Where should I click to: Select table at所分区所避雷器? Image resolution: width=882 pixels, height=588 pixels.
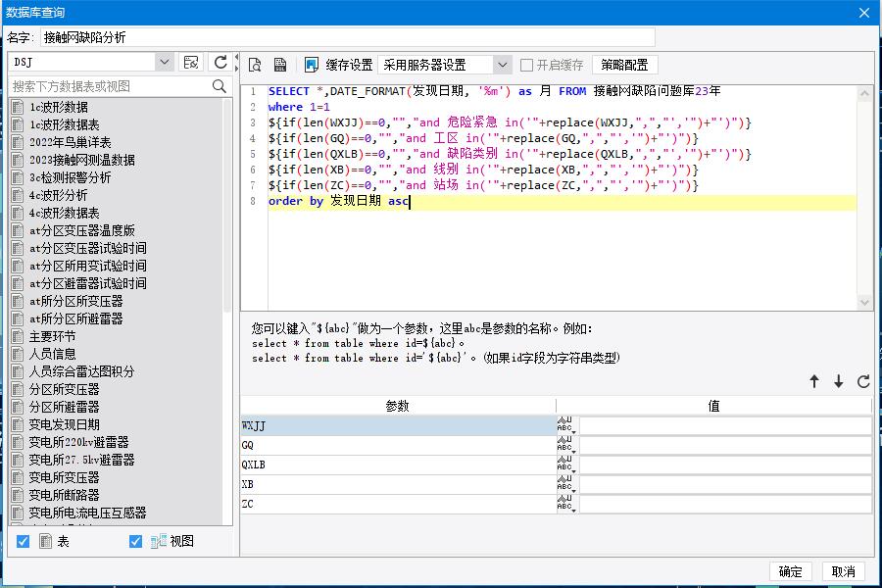tap(76, 318)
